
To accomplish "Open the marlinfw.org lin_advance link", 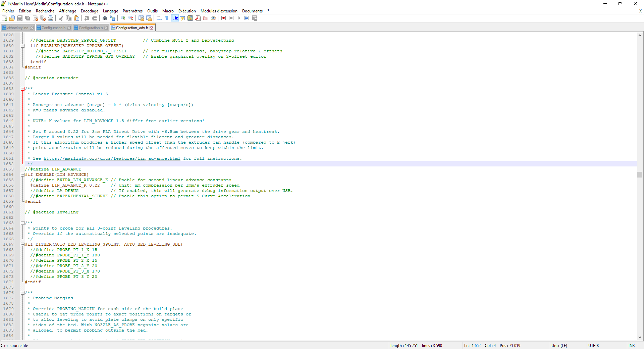I will [x=112, y=158].
